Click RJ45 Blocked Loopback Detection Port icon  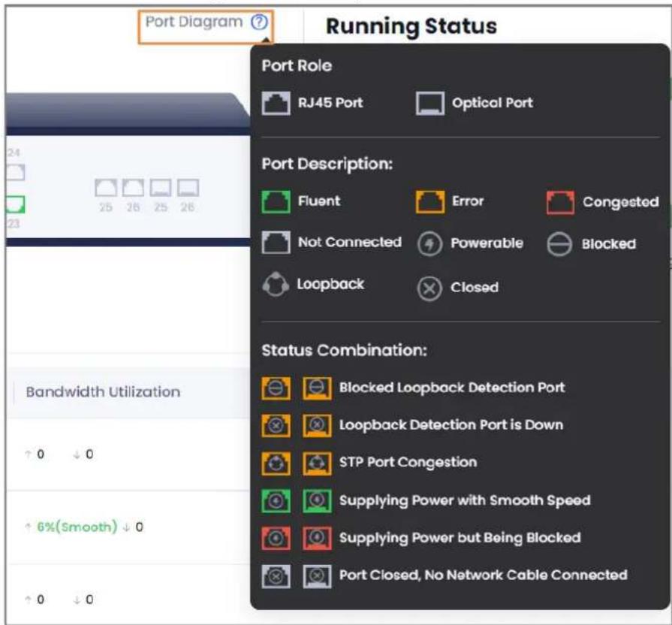point(276,388)
